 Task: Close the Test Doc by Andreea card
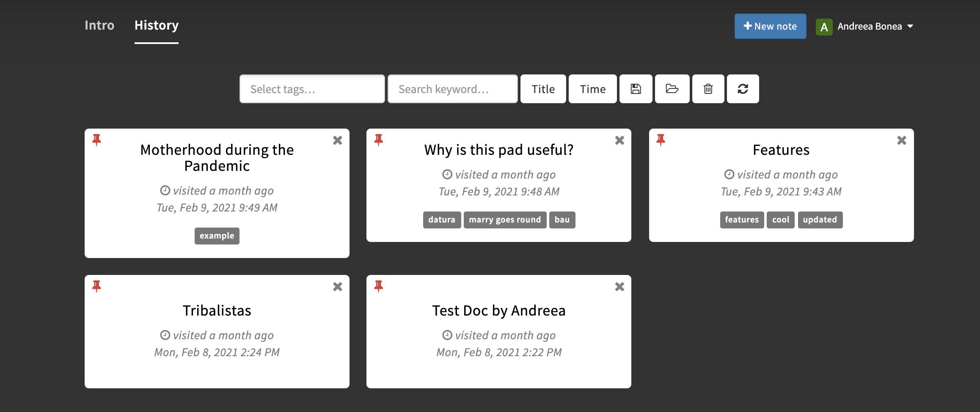click(x=619, y=287)
